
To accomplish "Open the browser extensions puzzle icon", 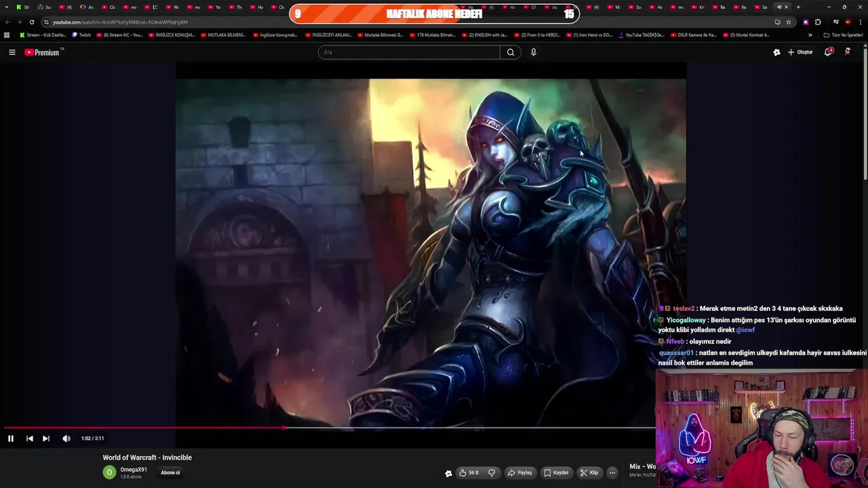I will (x=818, y=22).
